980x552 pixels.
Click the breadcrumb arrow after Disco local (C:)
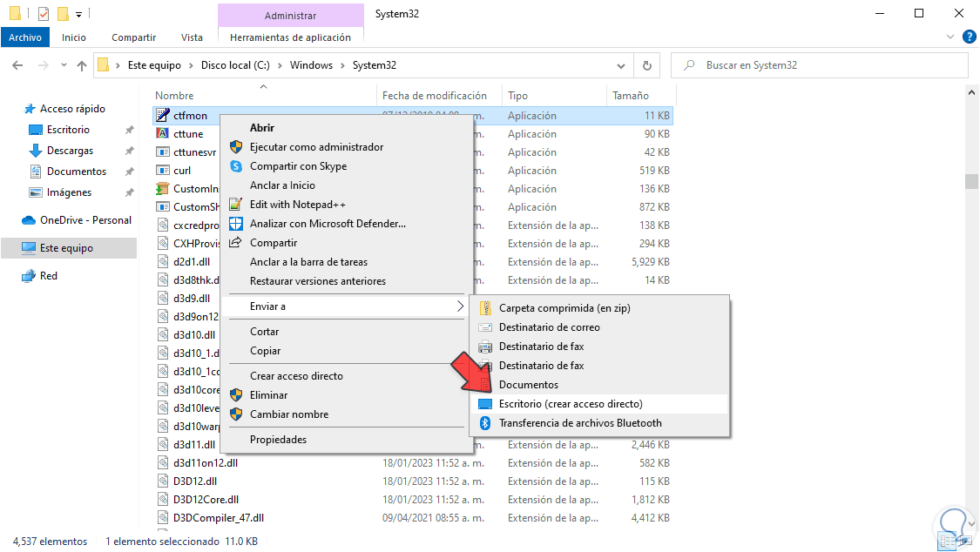click(x=280, y=65)
